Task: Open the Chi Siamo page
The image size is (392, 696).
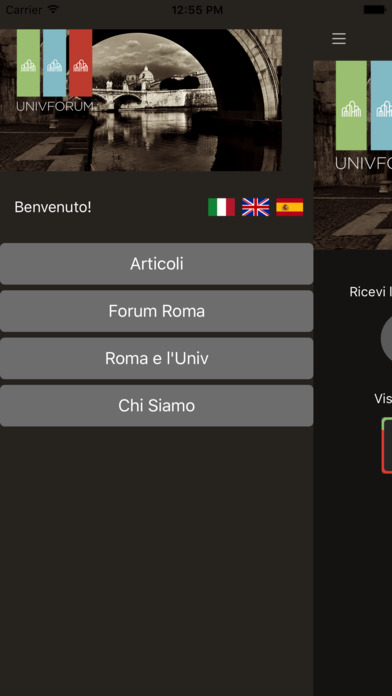Action: click(x=157, y=406)
